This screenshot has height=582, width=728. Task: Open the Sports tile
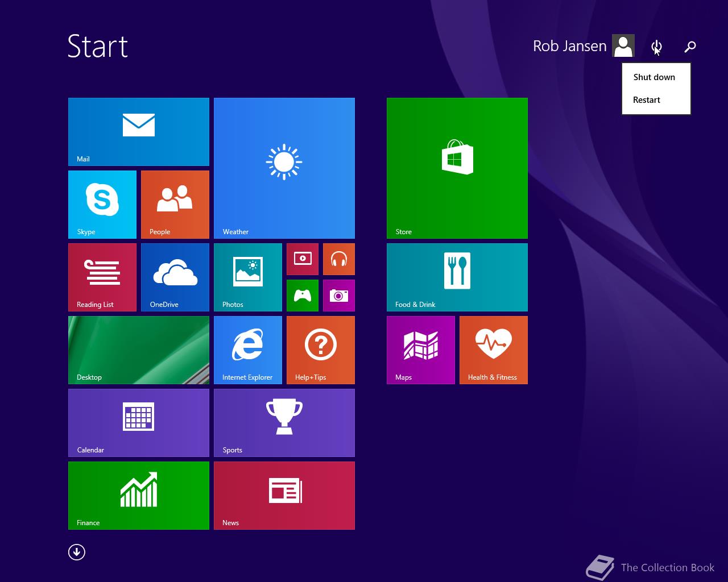point(284,423)
